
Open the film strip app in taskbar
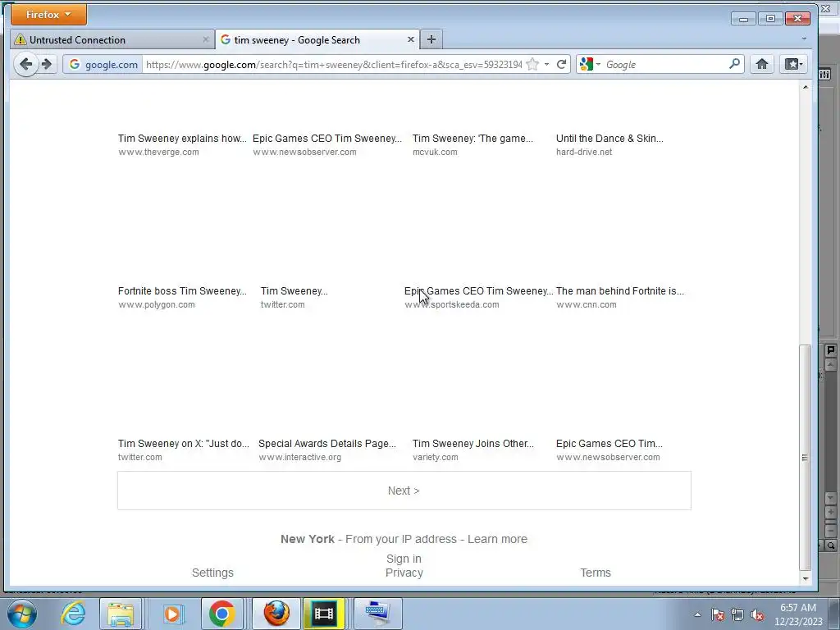tap(323, 614)
